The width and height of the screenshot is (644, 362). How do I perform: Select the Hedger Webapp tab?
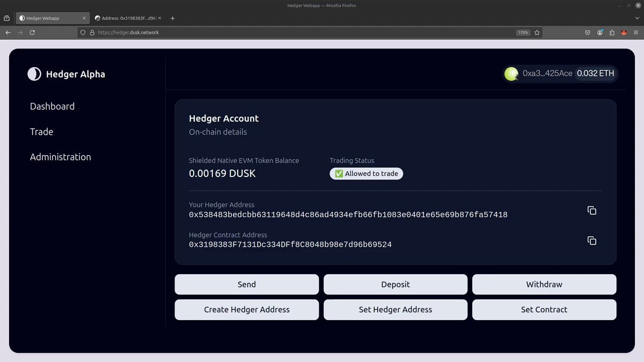click(53, 18)
